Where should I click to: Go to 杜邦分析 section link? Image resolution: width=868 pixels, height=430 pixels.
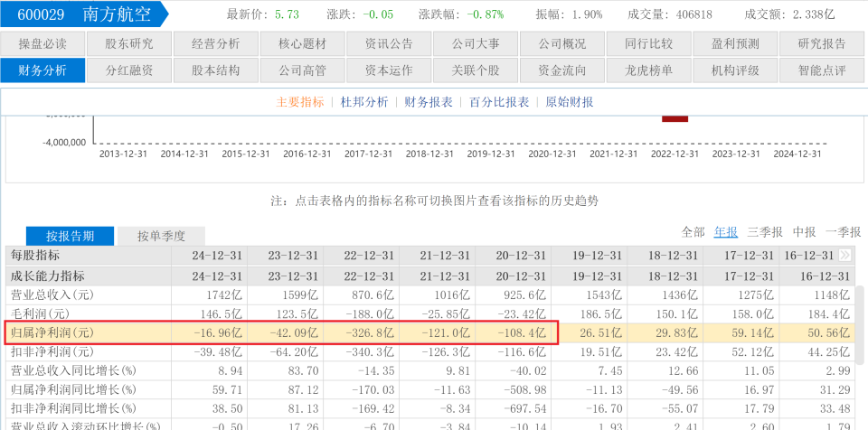point(364,102)
